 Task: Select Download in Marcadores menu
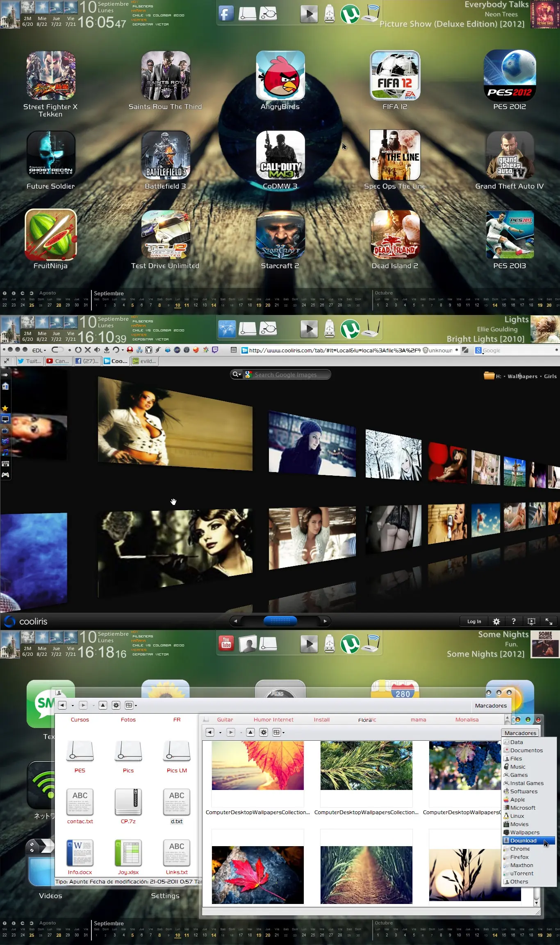[528, 840]
